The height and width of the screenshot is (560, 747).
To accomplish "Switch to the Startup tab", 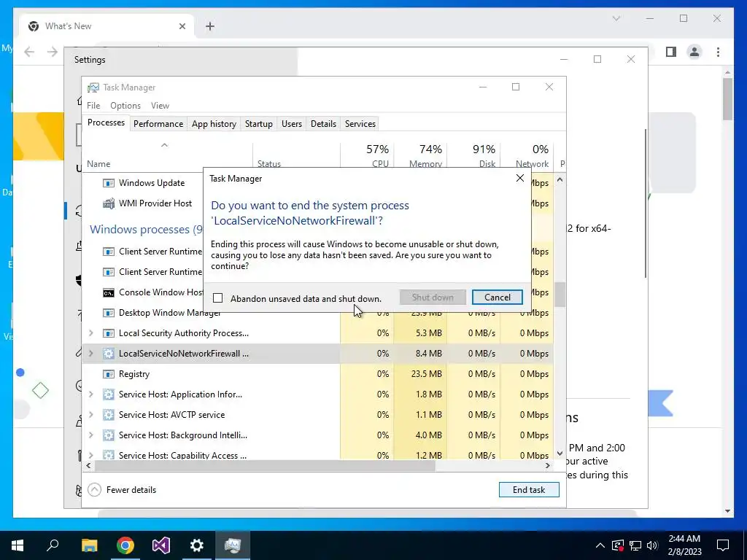I will [259, 124].
